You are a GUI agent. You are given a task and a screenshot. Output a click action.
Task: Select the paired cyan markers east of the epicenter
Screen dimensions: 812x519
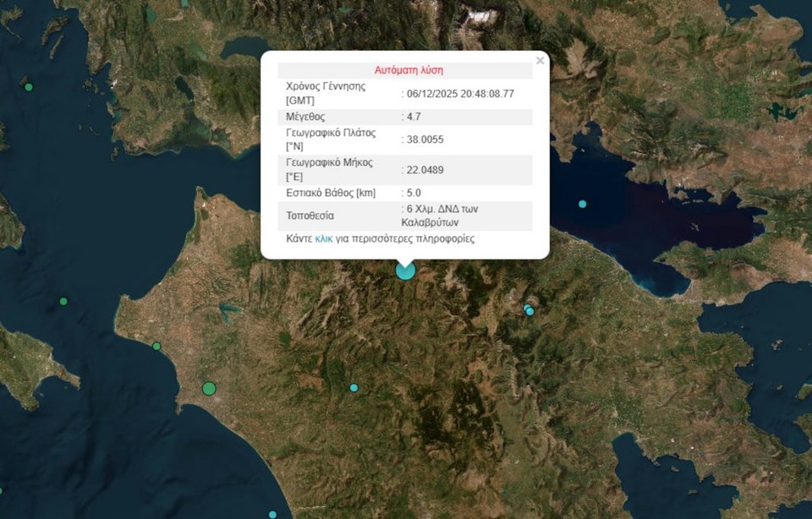[529, 310]
